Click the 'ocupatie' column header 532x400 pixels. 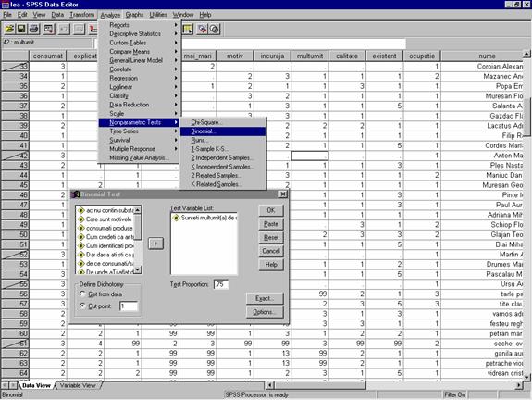[422, 56]
